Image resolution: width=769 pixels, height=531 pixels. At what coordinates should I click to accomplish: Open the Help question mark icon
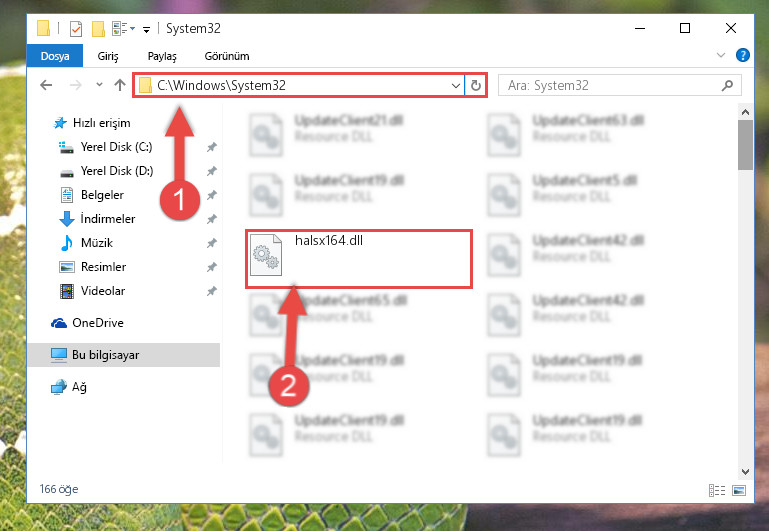click(743, 55)
